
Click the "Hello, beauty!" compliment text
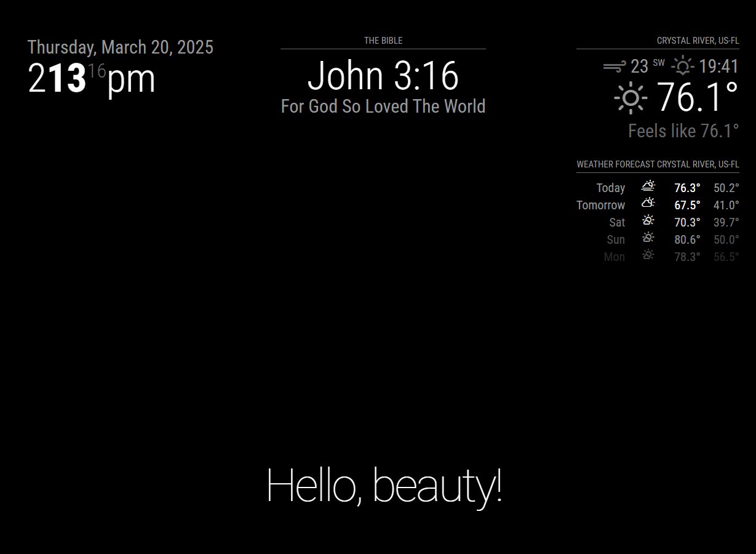(384, 486)
